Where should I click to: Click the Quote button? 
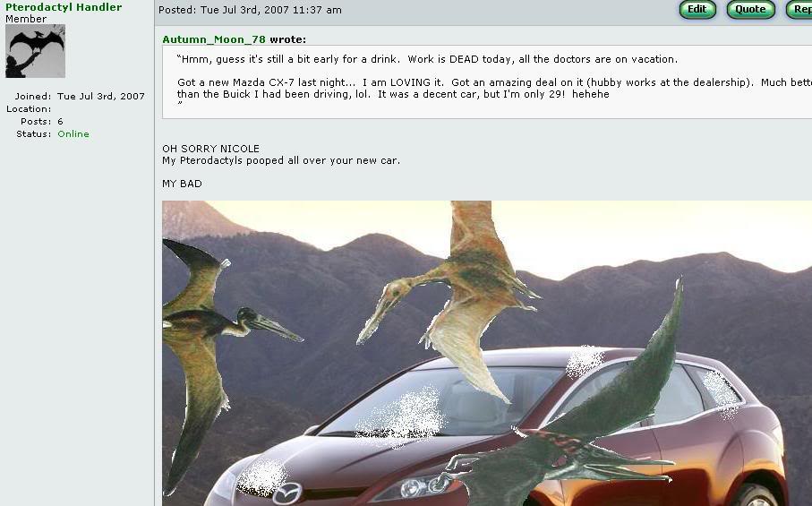pos(750,9)
